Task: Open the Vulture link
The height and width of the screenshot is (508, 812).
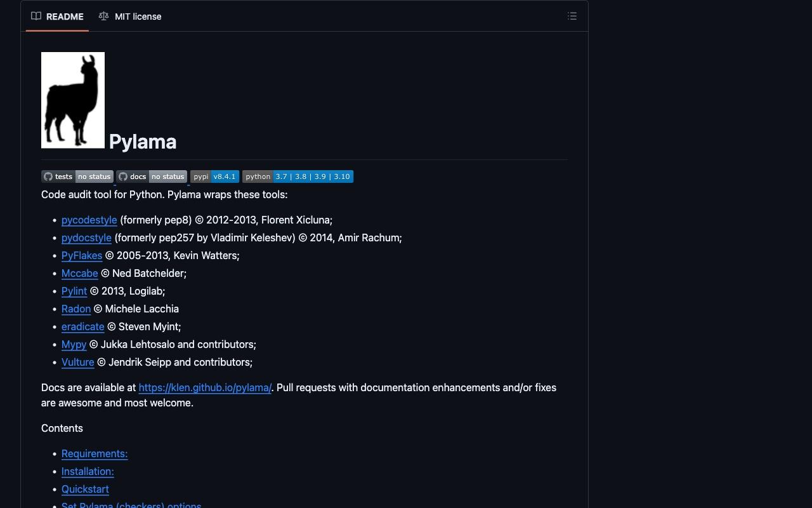Action: coord(78,362)
